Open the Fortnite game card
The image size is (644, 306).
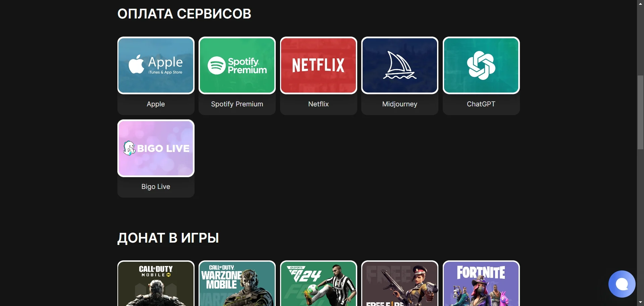click(481, 284)
